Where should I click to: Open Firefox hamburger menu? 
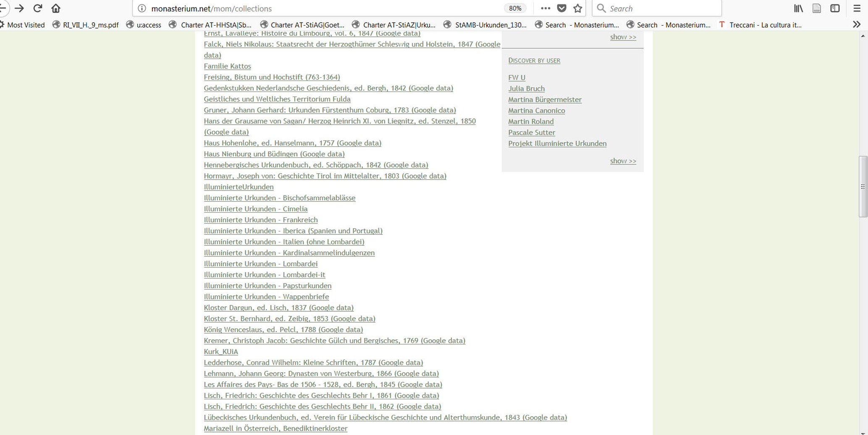click(x=857, y=8)
